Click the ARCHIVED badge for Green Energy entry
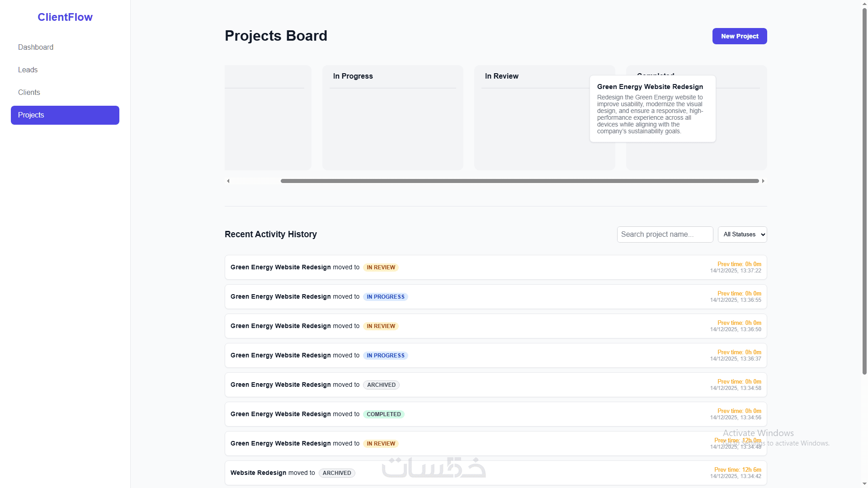Viewport: 868px width, 488px height. (x=381, y=385)
